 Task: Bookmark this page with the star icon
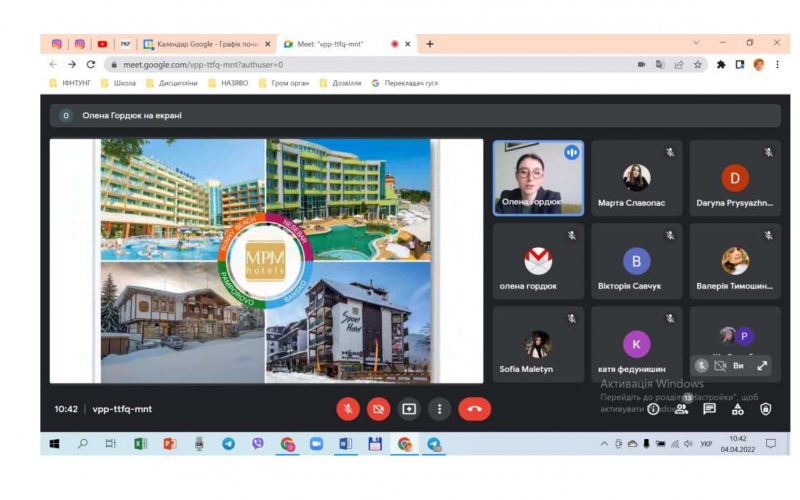(x=697, y=65)
